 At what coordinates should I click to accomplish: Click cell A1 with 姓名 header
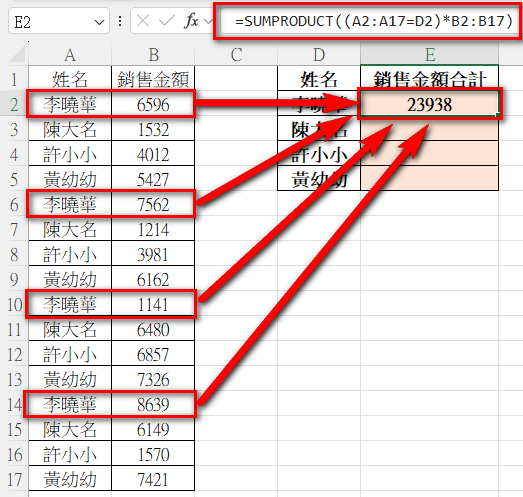pos(70,79)
